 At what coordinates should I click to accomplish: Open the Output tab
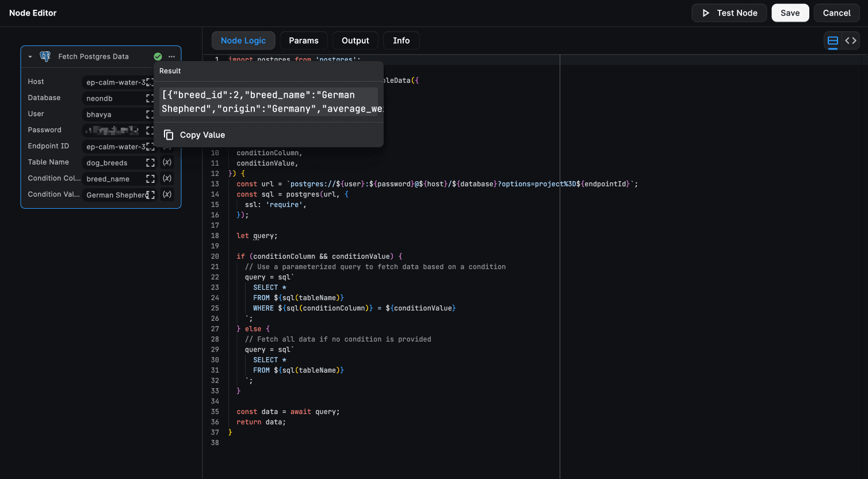click(x=355, y=40)
